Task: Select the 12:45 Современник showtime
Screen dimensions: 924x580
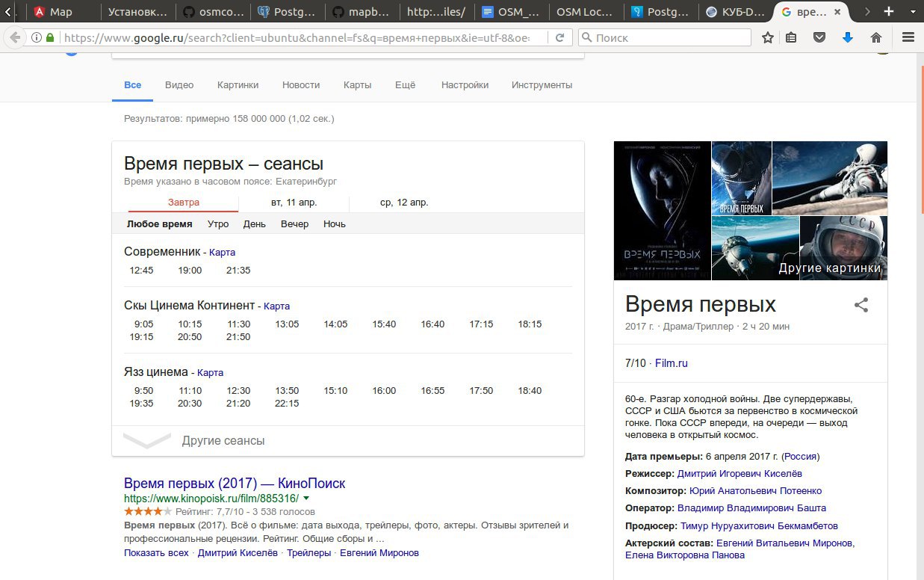Action: (141, 271)
